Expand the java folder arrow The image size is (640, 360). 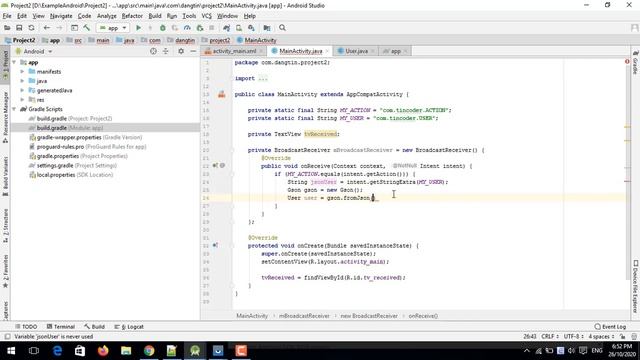[22, 81]
